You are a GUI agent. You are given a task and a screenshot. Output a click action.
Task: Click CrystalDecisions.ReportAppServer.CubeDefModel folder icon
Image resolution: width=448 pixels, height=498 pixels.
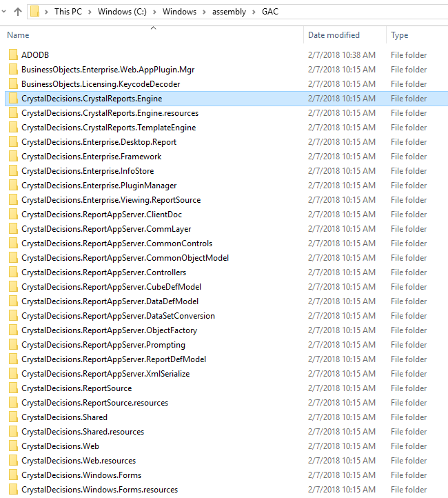(x=13, y=287)
